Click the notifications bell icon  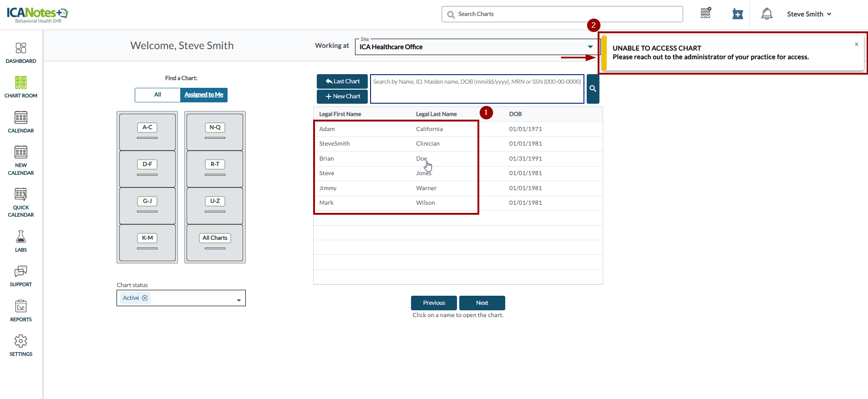[766, 14]
